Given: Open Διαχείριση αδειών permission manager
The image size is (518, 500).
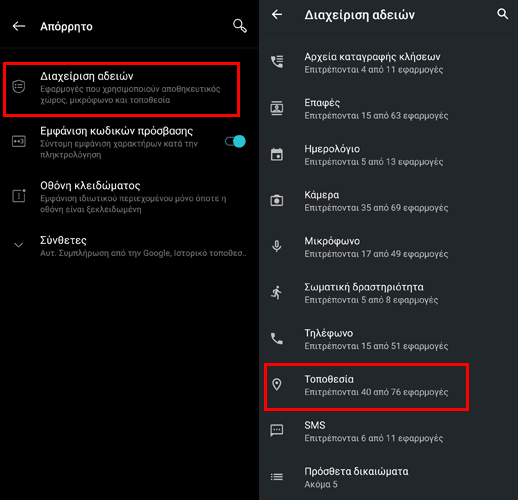Looking at the screenshot, I should (x=122, y=89).
